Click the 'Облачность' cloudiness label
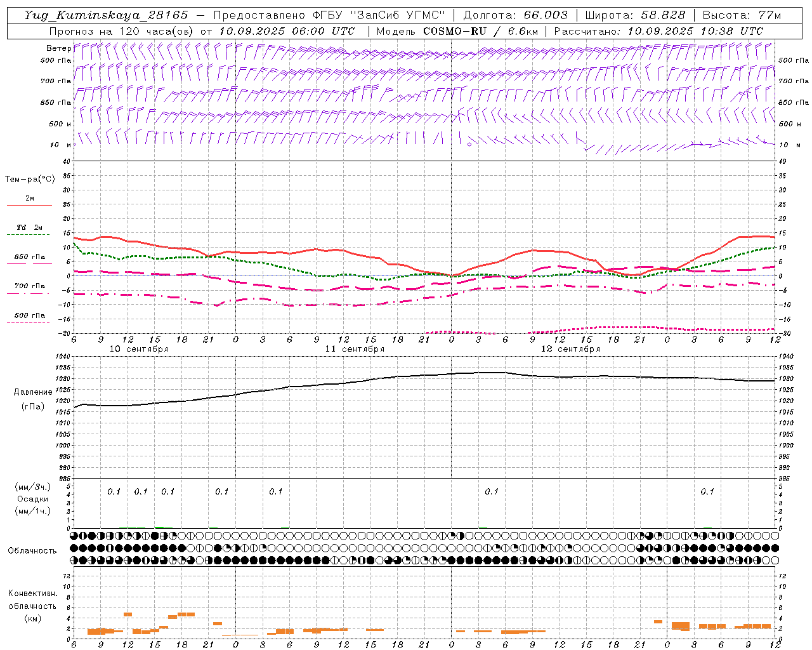This screenshot has height=650, width=812. [32, 550]
